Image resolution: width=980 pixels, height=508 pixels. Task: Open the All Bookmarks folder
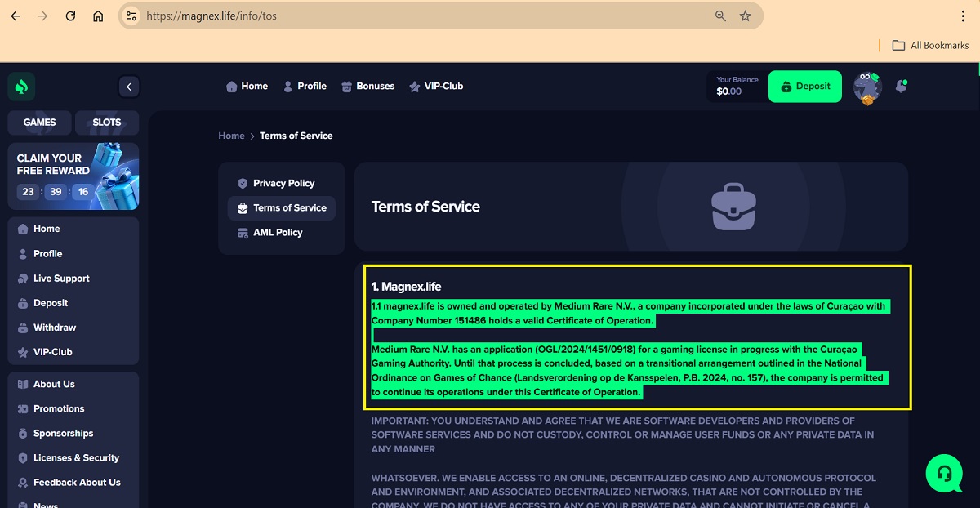click(930, 45)
